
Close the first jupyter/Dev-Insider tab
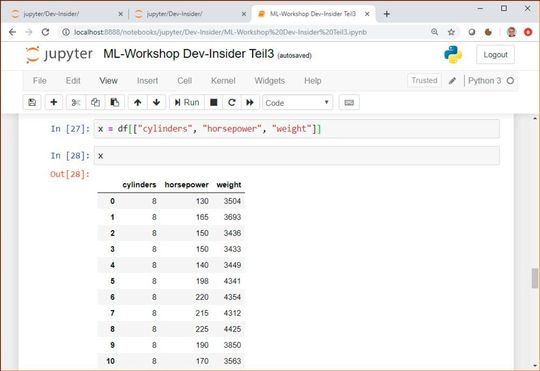tap(121, 14)
